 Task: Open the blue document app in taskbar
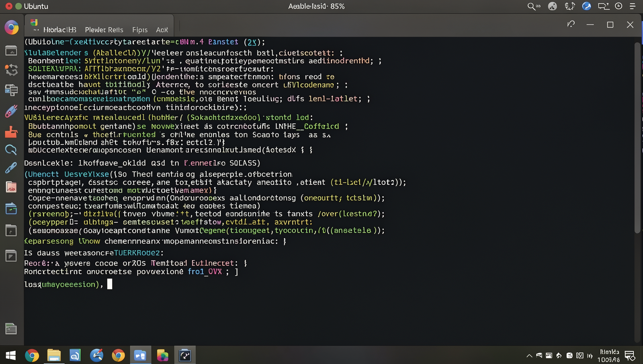tap(75, 355)
